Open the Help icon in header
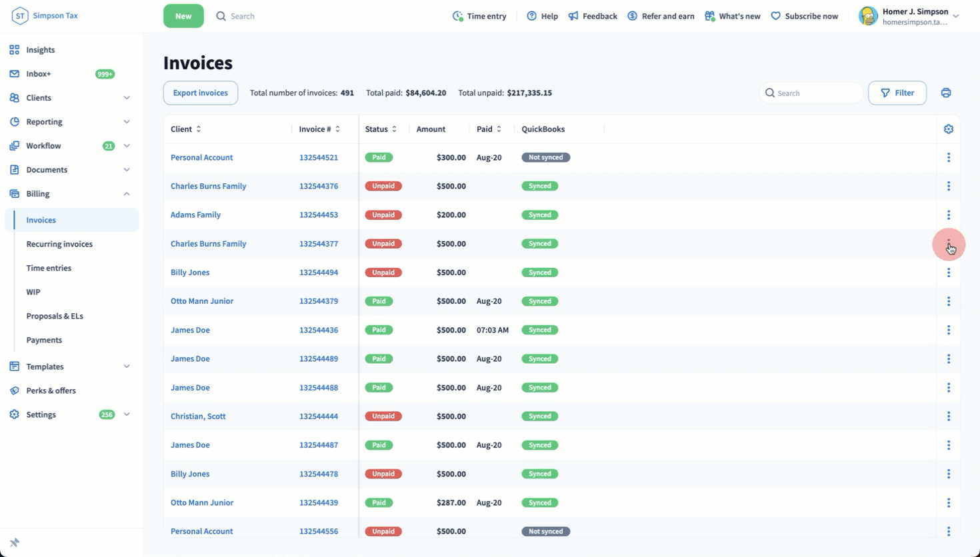The width and height of the screenshot is (980, 557). (x=531, y=16)
